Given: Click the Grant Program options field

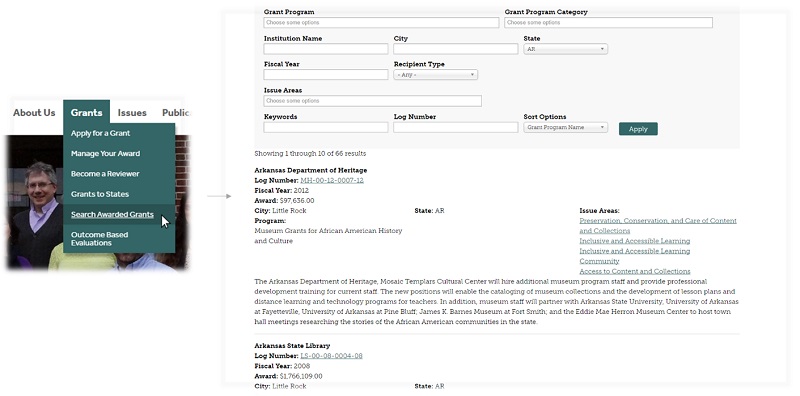Looking at the screenshot, I should tap(381, 22).
